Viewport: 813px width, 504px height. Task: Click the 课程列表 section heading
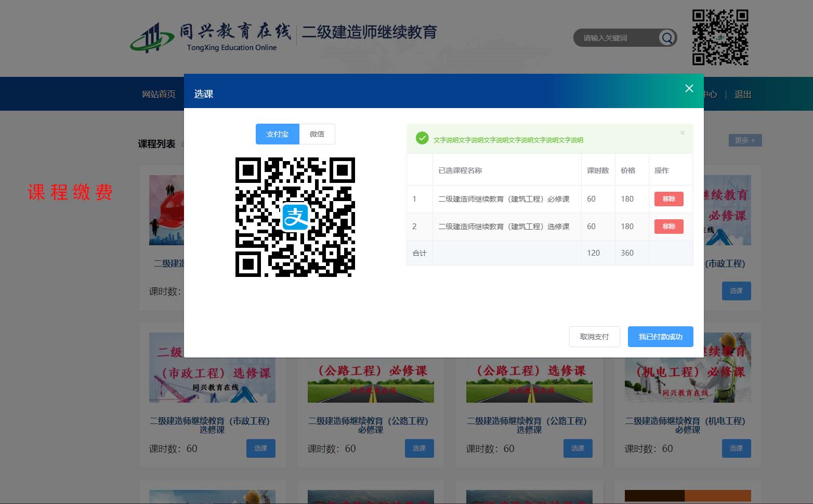pos(156,144)
